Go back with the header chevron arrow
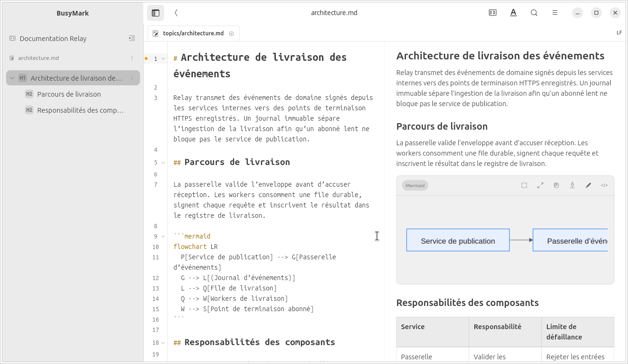The width and height of the screenshot is (628, 364). click(x=176, y=13)
